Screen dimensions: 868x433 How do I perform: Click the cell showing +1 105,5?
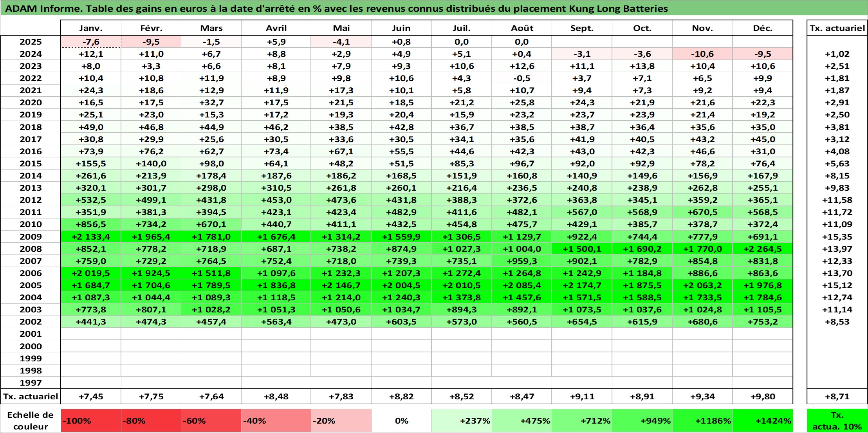pyautogui.click(x=763, y=309)
